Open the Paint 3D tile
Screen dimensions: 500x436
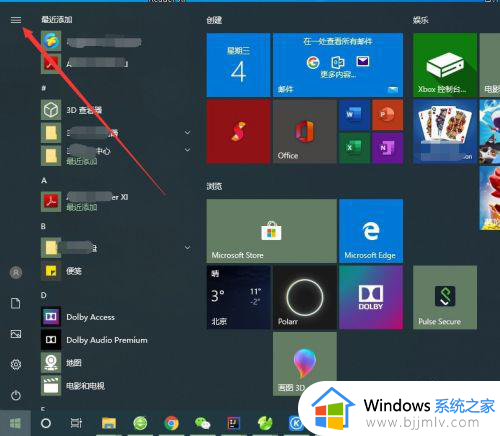point(305,364)
